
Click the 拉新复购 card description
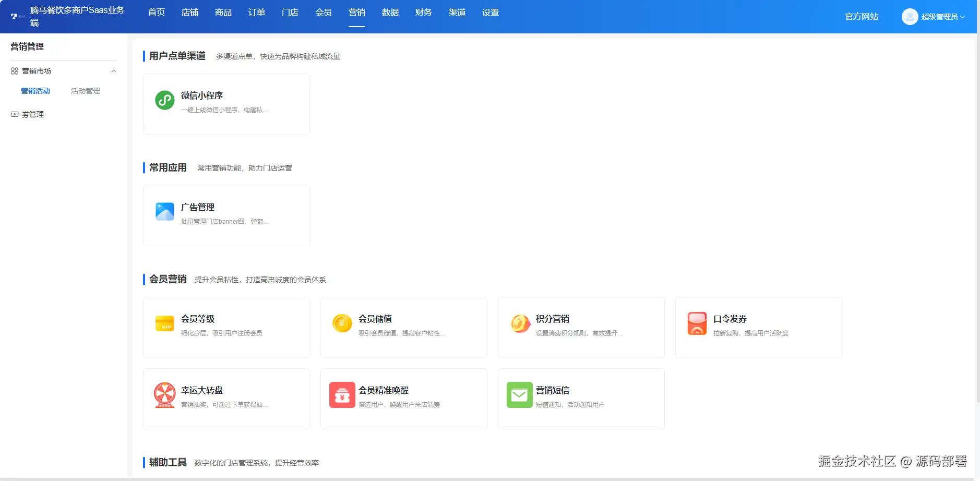tap(751, 333)
